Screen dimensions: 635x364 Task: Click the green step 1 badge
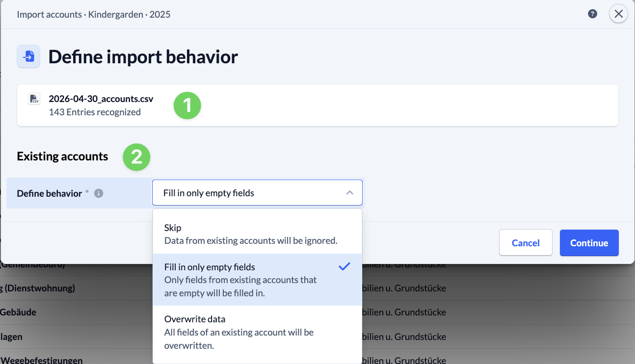coord(187,105)
